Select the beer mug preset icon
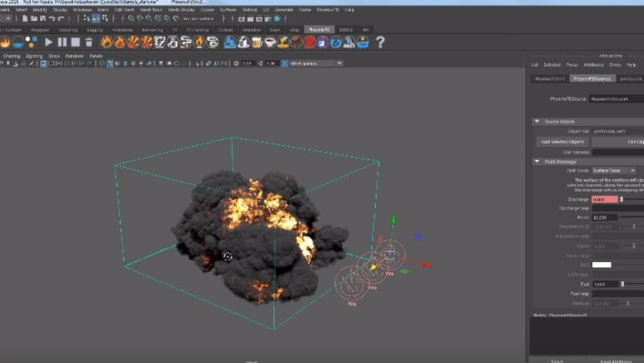This screenshot has width=644, height=363. [256, 42]
